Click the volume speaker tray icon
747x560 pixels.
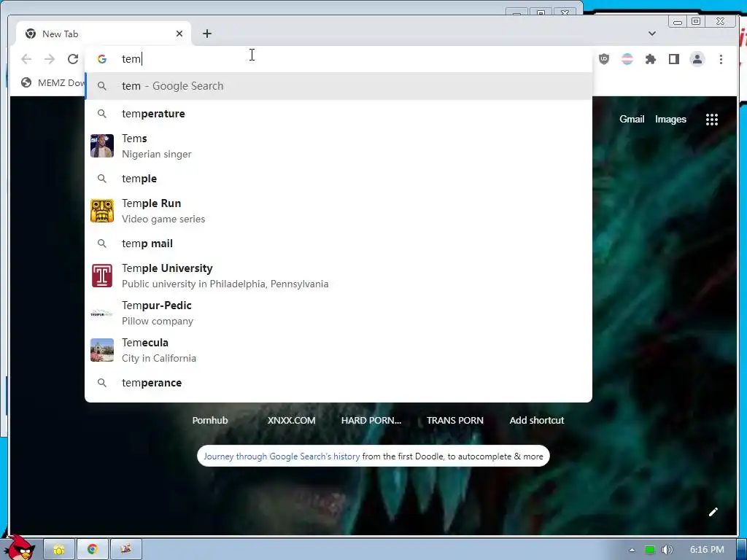(667, 550)
